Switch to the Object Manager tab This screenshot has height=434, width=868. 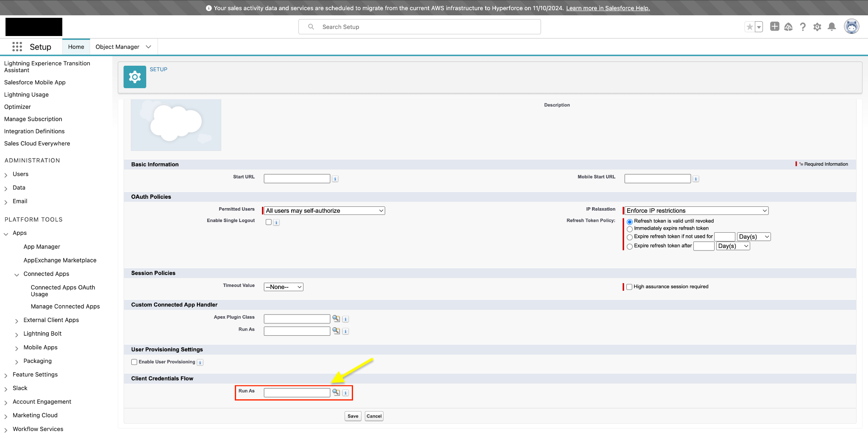tap(117, 47)
